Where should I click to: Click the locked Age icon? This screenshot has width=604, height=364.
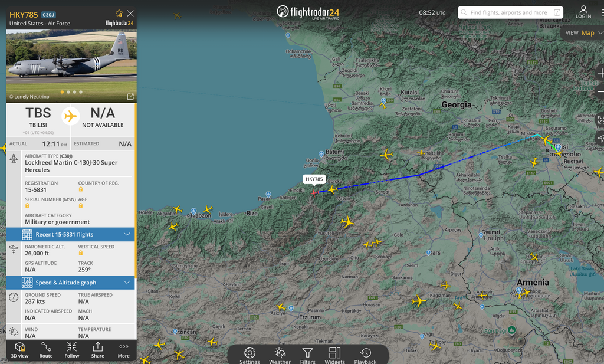click(x=81, y=206)
